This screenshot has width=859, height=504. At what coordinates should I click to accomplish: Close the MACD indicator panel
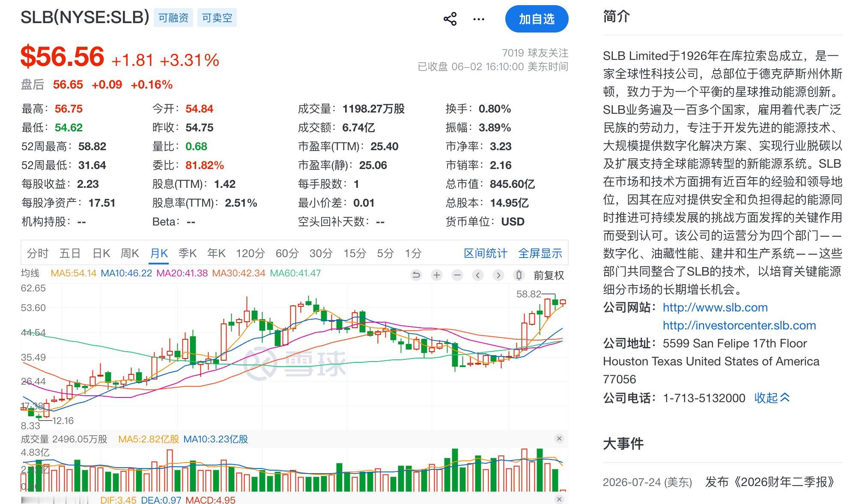coord(559,499)
